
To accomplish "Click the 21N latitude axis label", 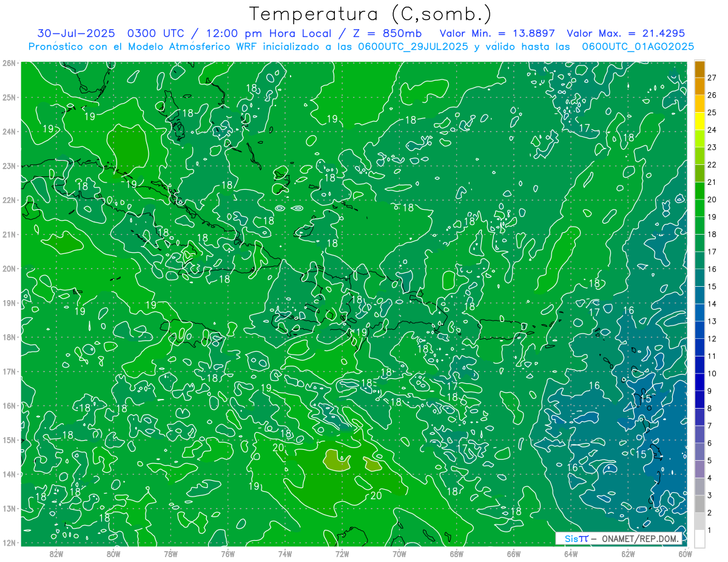I will [x=8, y=234].
